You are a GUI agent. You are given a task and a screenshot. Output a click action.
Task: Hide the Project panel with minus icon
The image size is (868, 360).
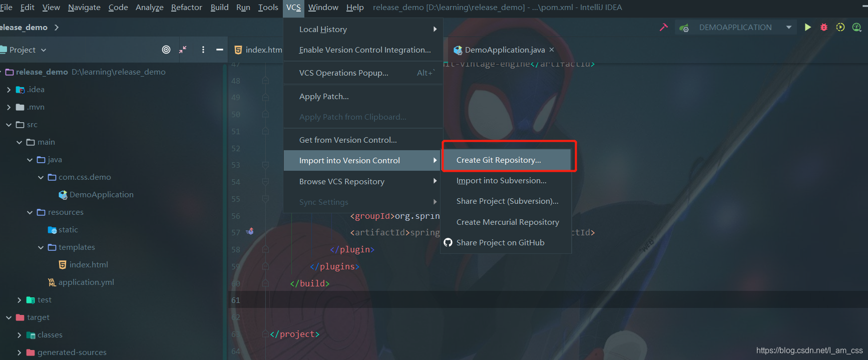tap(219, 50)
